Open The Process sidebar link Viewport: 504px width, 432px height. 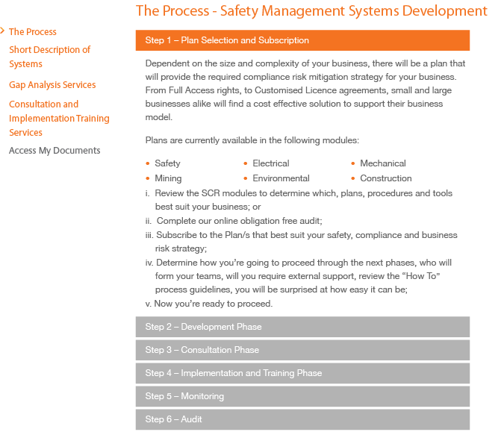[32, 32]
